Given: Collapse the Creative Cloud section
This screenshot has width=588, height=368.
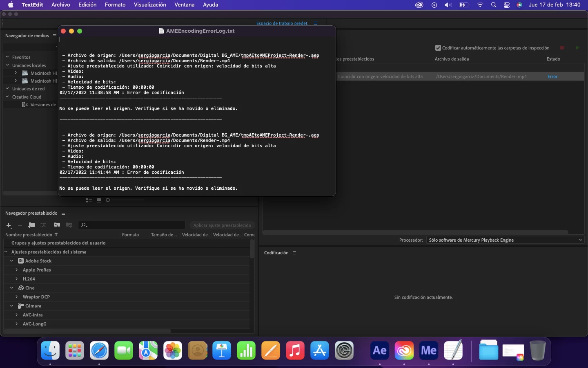Looking at the screenshot, I should tap(7, 96).
